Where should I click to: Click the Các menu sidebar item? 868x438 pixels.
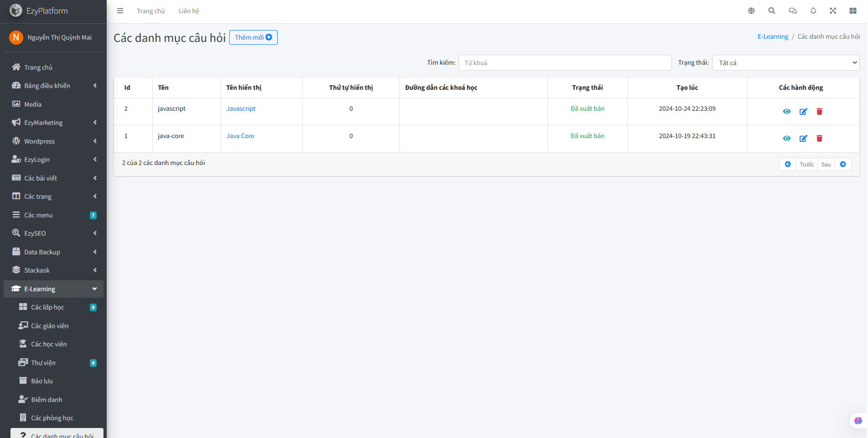53,215
